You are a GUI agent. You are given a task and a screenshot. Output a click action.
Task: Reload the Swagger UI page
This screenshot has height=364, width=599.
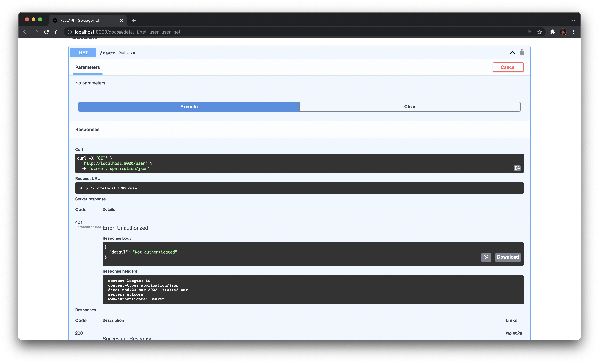click(x=46, y=32)
